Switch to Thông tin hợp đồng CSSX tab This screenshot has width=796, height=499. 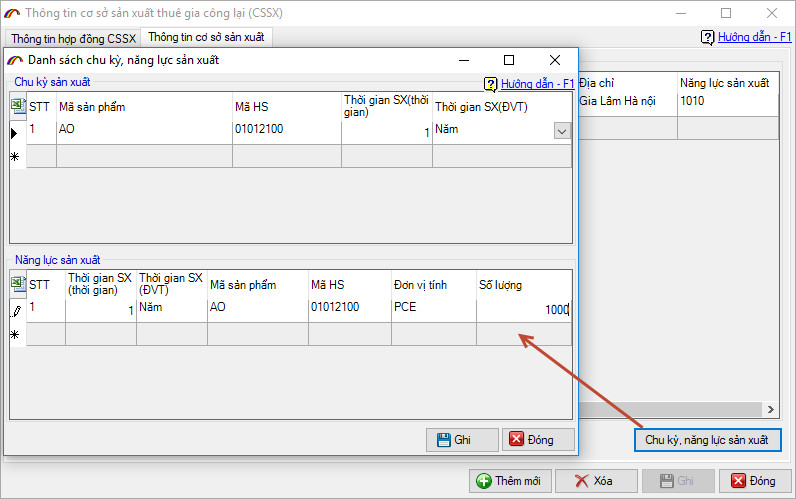click(74, 39)
